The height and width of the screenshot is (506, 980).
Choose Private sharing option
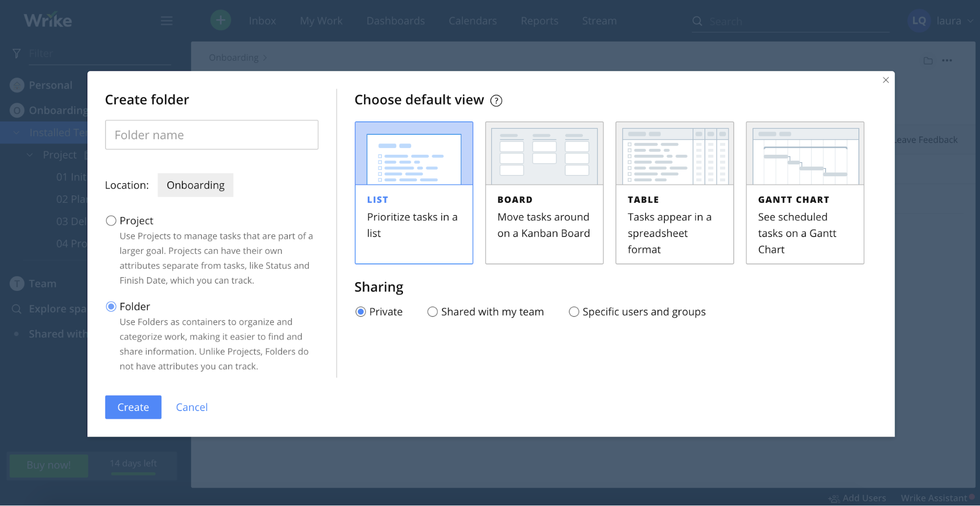click(x=361, y=312)
